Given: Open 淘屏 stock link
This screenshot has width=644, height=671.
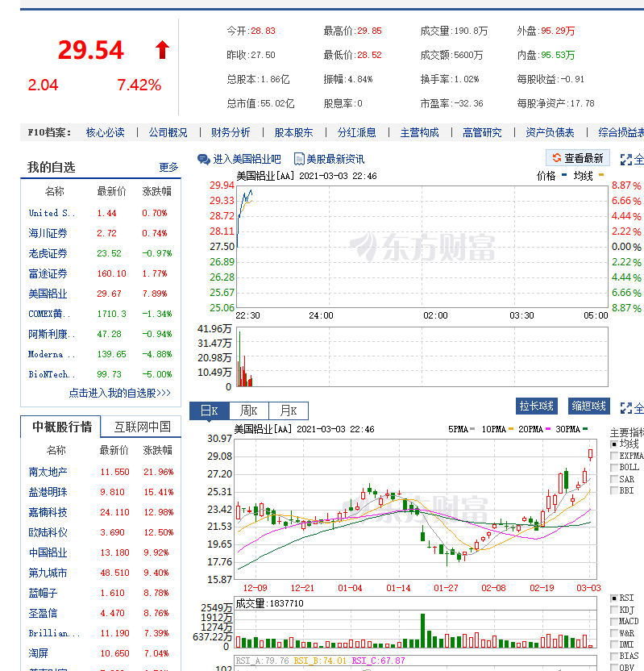Looking at the screenshot, I should click(x=38, y=653).
